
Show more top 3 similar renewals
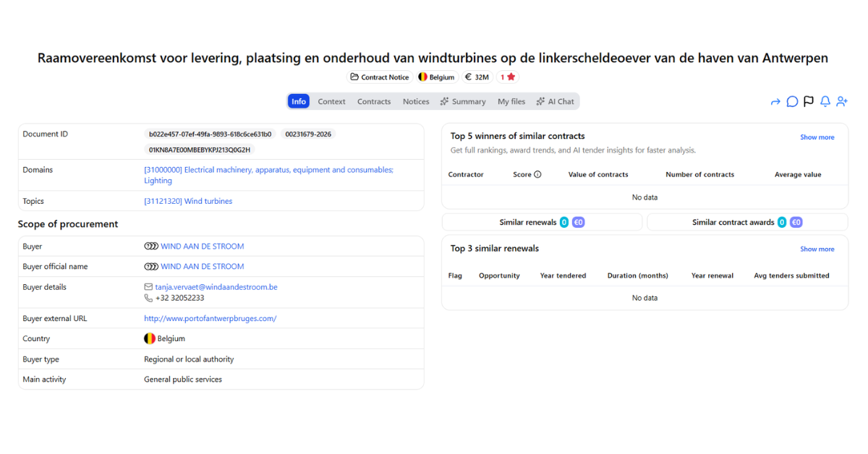point(817,249)
